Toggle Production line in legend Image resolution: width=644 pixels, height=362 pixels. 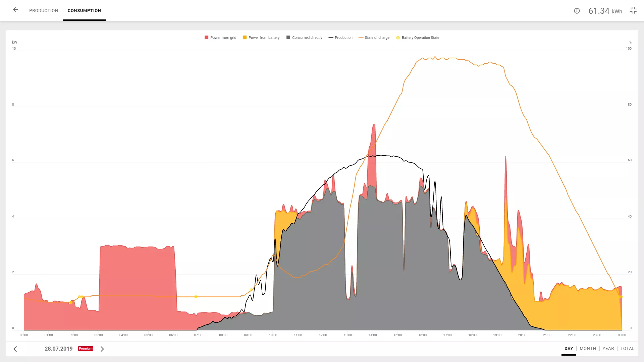(x=340, y=38)
